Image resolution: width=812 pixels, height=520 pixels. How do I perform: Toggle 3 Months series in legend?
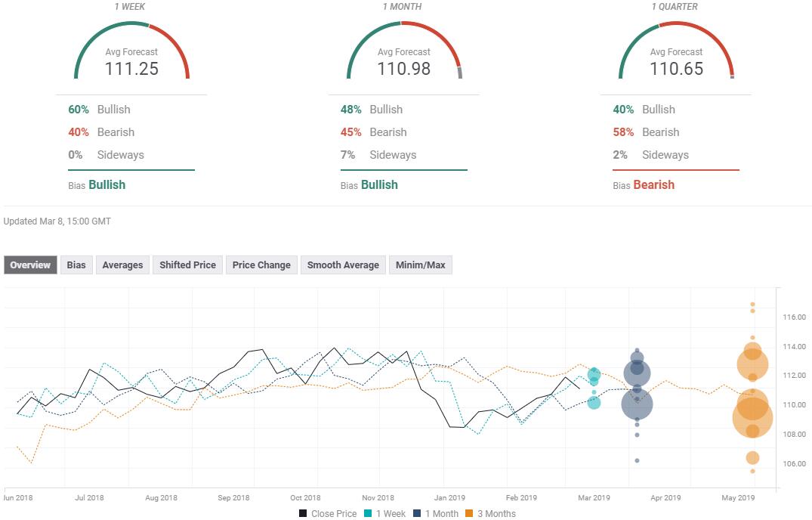click(x=489, y=514)
